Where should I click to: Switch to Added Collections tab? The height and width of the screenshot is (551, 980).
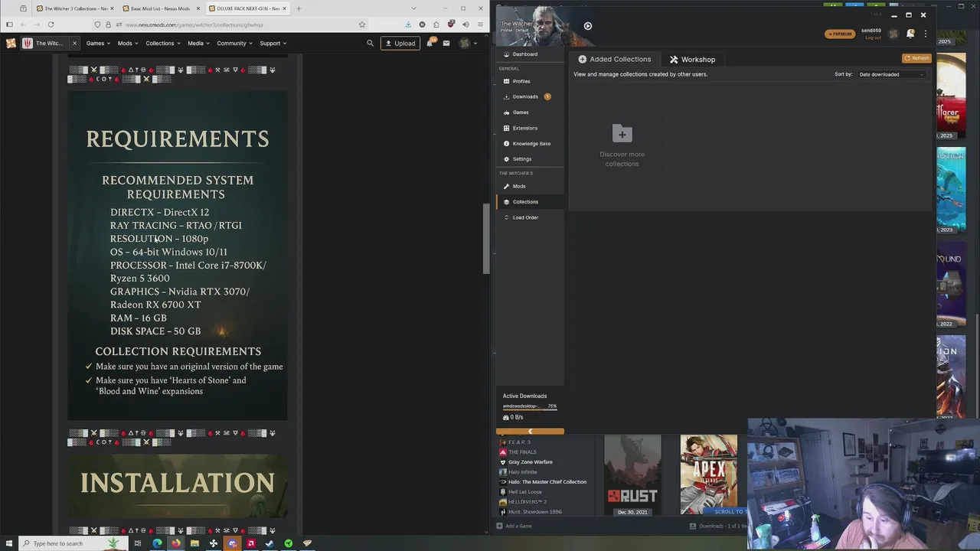point(614,59)
